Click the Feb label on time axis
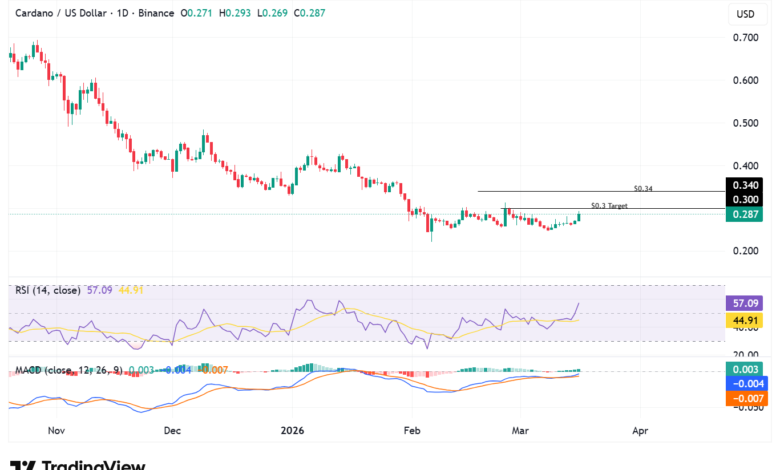The width and height of the screenshot is (780, 470). coord(409,430)
